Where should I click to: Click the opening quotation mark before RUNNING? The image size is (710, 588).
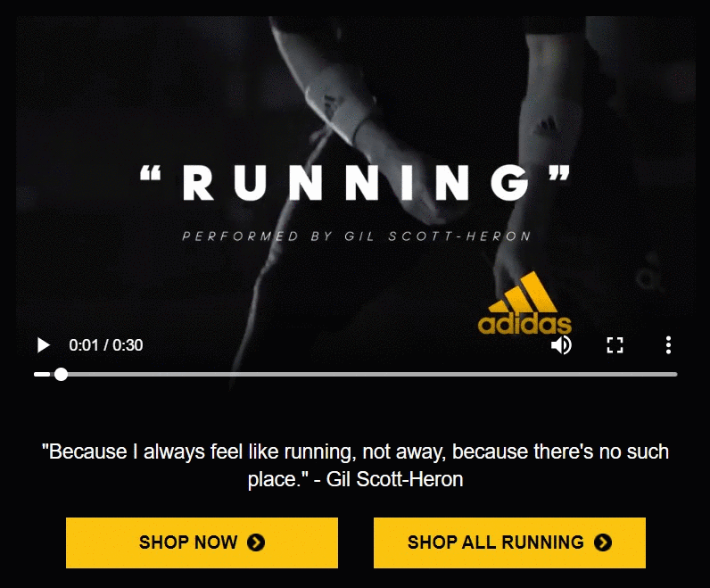pyautogui.click(x=151, y=173)
